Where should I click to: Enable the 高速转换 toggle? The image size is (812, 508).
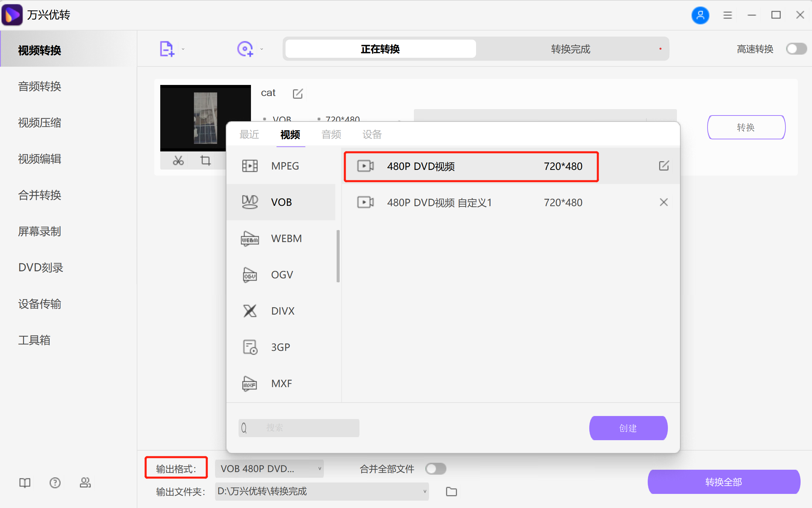(x=796, y=49)
